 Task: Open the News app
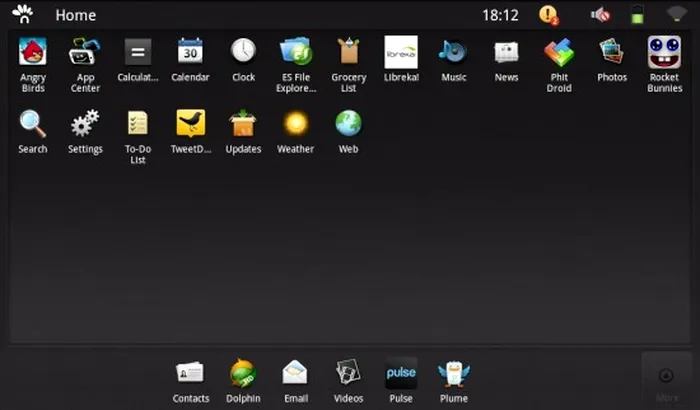506,52
